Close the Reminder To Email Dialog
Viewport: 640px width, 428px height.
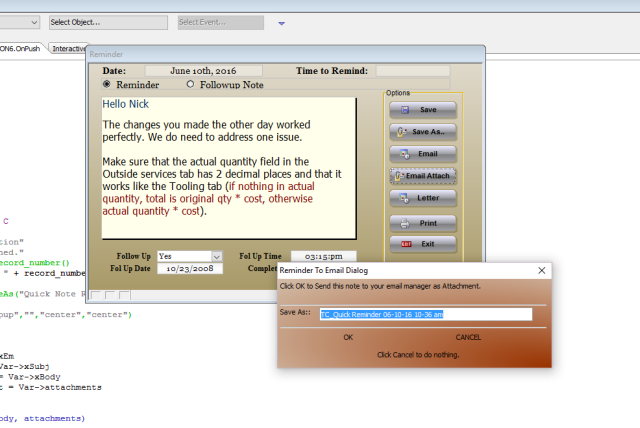point(543,270)
